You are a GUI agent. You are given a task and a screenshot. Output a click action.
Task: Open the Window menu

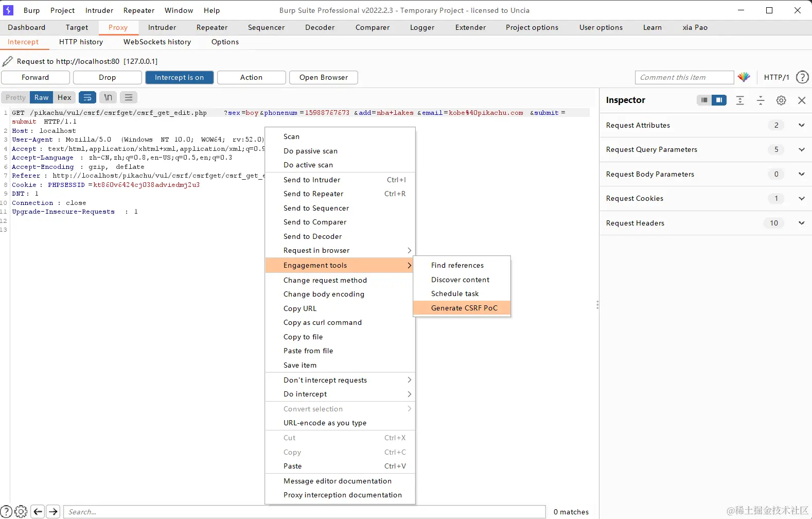(x=179, y=10)
